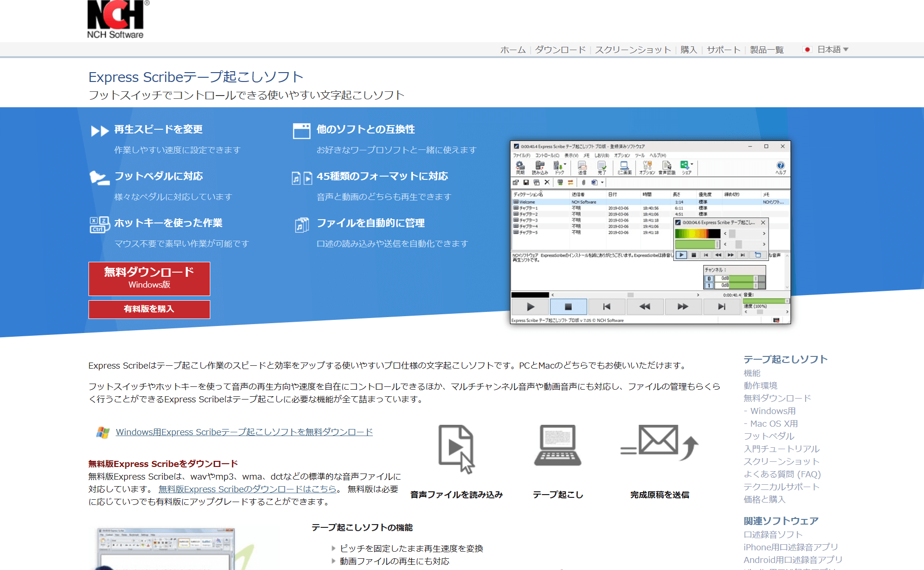Click the NCH Software logo

(x=118, y=19)
